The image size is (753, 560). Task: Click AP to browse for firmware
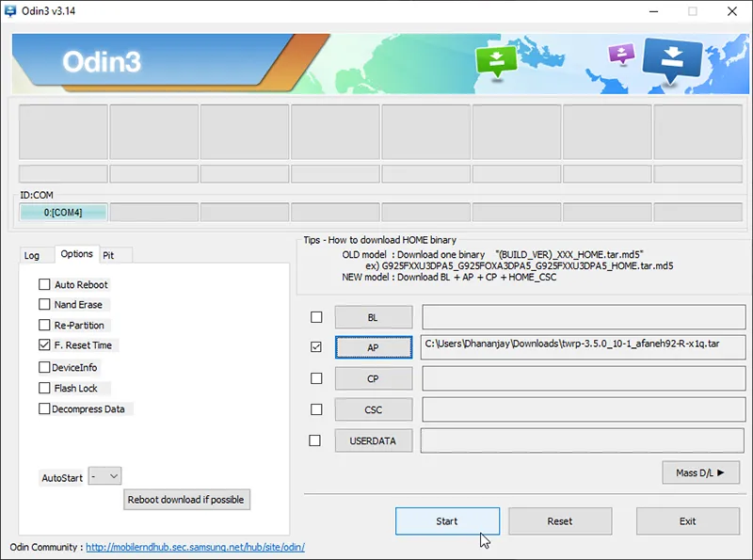[x=373, y=346]
